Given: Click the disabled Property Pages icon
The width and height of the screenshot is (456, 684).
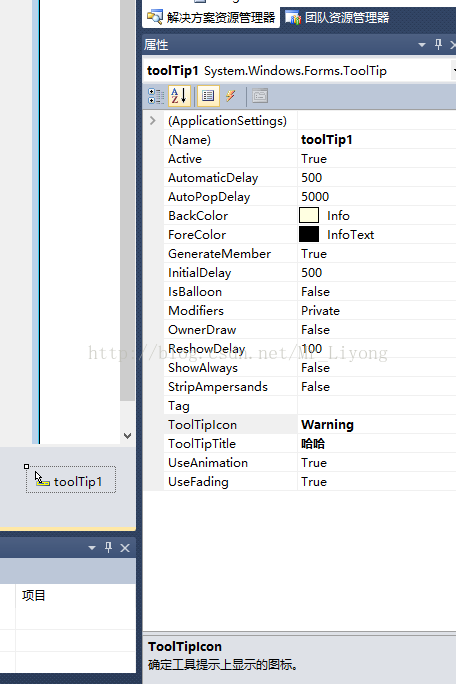Looking at the screenshot, I should tap(260, 96).
